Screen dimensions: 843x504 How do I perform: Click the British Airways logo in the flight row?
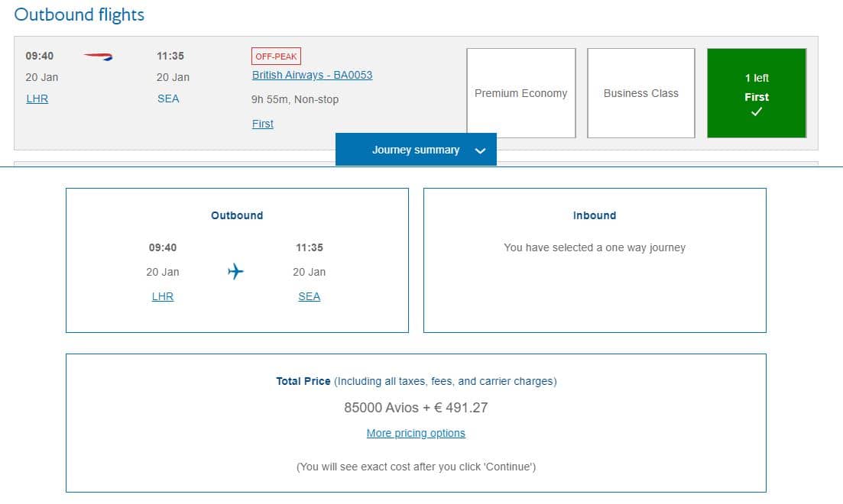(98, 57)
